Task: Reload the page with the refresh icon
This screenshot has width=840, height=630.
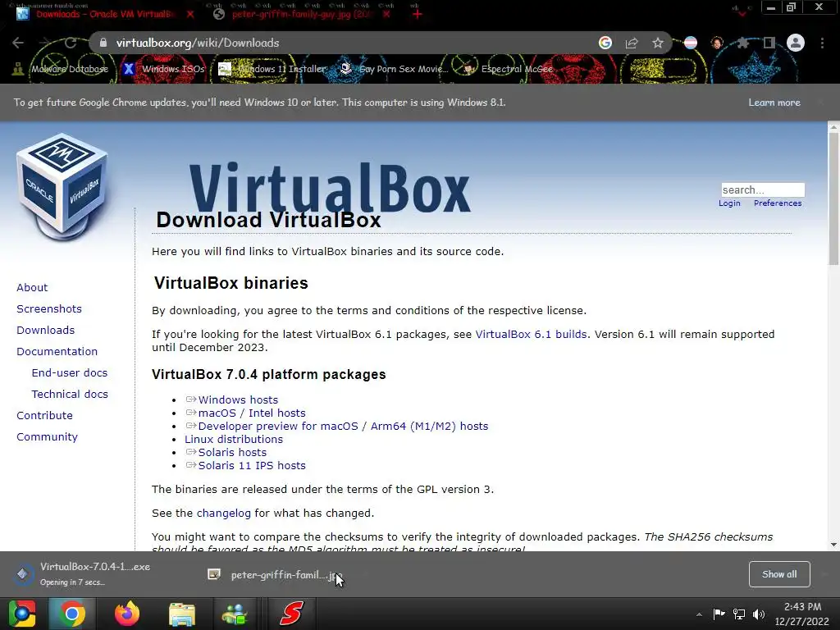Action: 71,43
